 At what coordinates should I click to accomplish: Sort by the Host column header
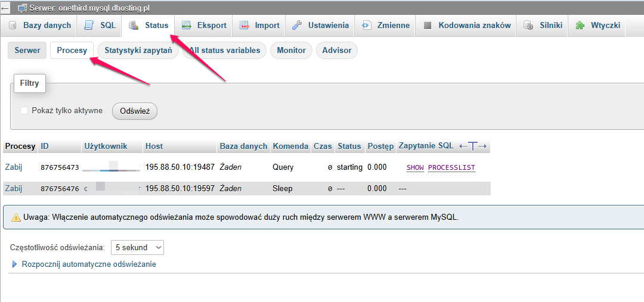click(154, 146)
